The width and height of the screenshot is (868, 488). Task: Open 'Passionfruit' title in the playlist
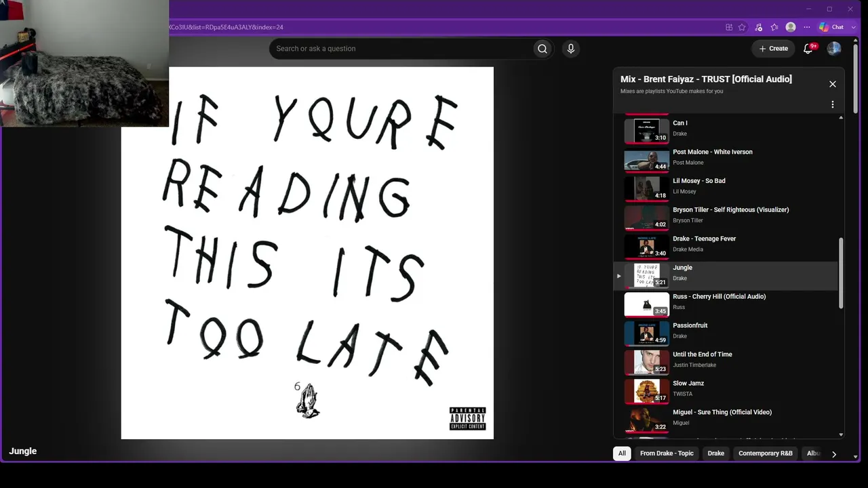point(690,325)
